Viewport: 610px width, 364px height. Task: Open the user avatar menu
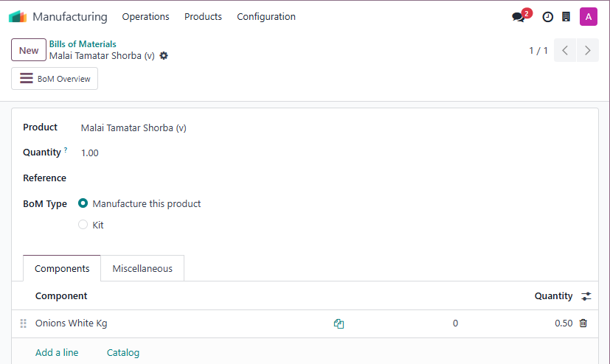pyautogui.click(x=588, y=17)
